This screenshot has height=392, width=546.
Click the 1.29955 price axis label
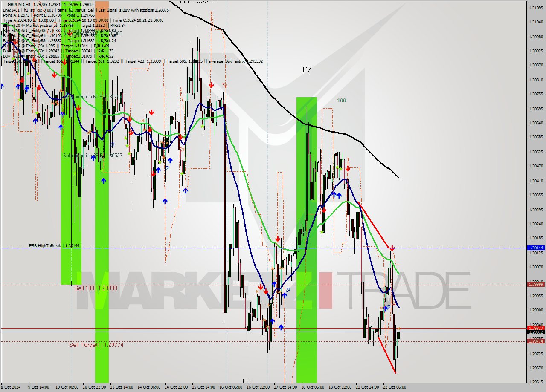tap(535, 296)
